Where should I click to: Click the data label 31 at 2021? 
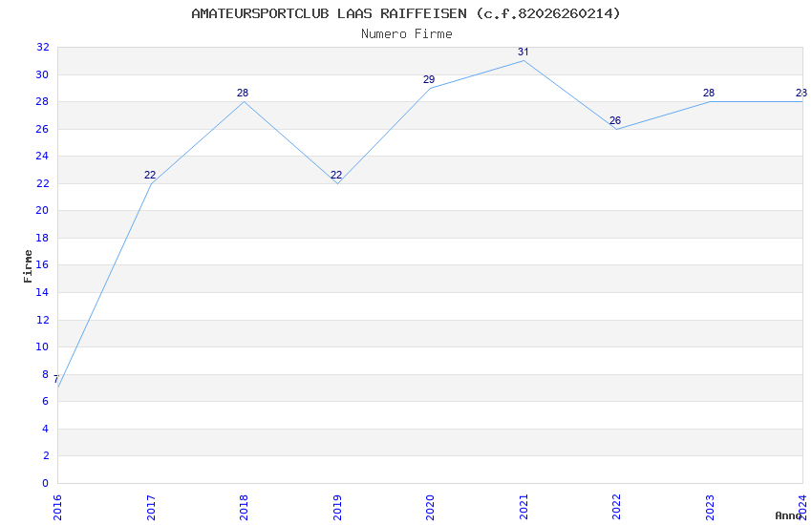pos(524,52)
